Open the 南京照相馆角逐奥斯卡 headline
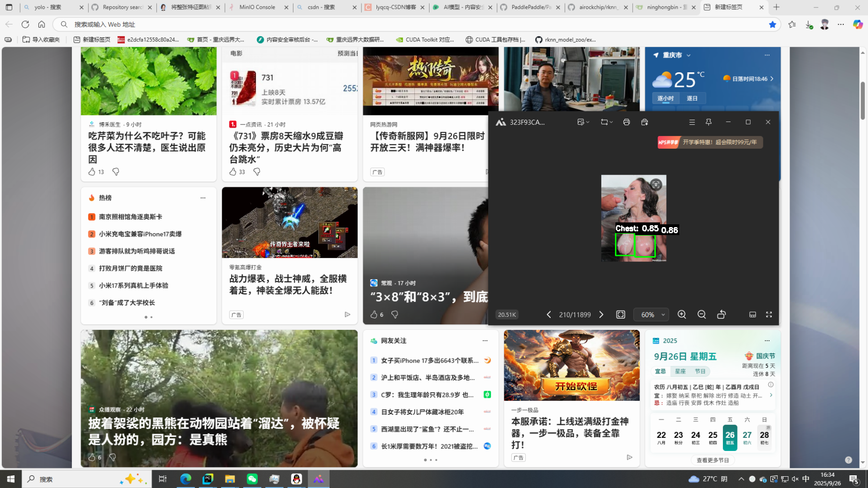 [x=131, y=217]
